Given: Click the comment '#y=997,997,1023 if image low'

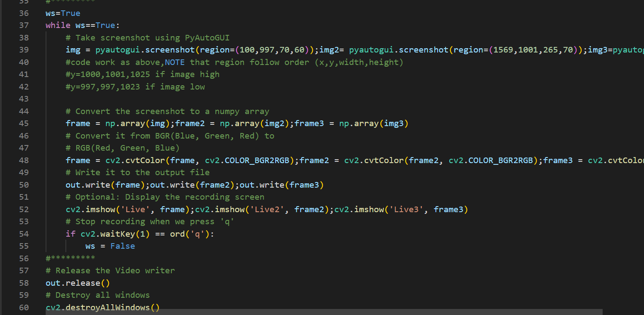Looking at the screenshot, I should (x=135, y=87).
